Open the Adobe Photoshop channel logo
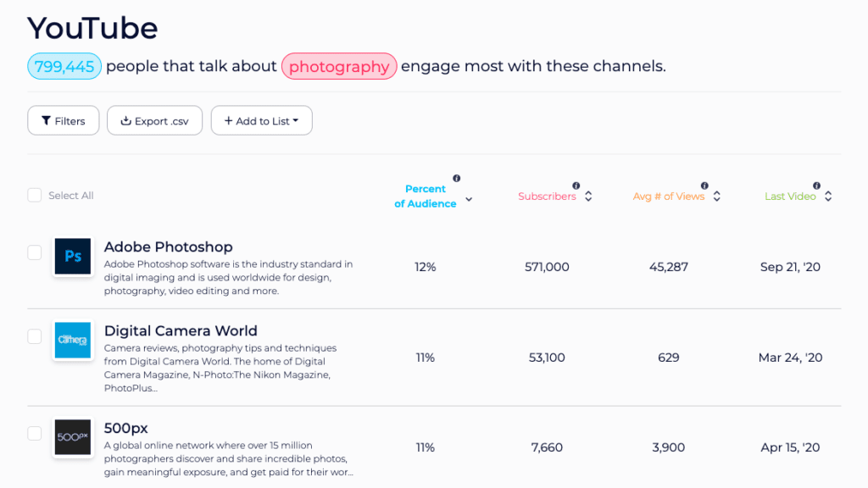Image resolution: width=868 pixels, height=488 pixels. [x=73, y=256]
